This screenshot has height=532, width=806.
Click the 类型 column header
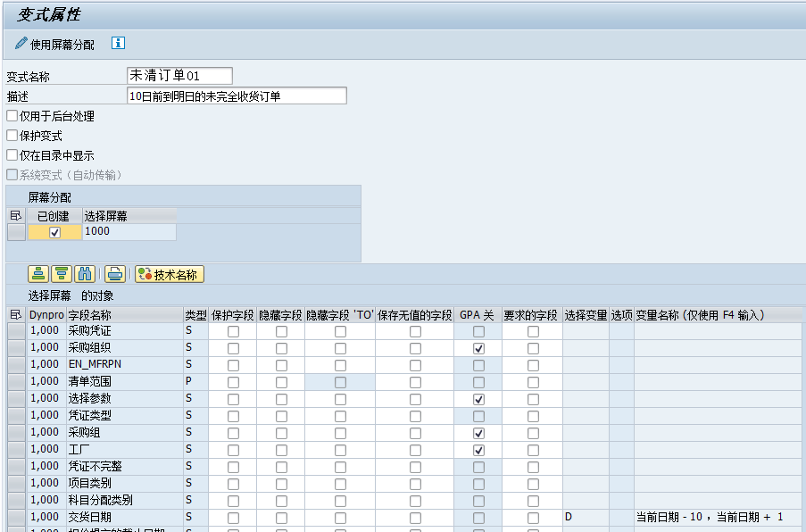pyautogui.click(x=195, y=314)
